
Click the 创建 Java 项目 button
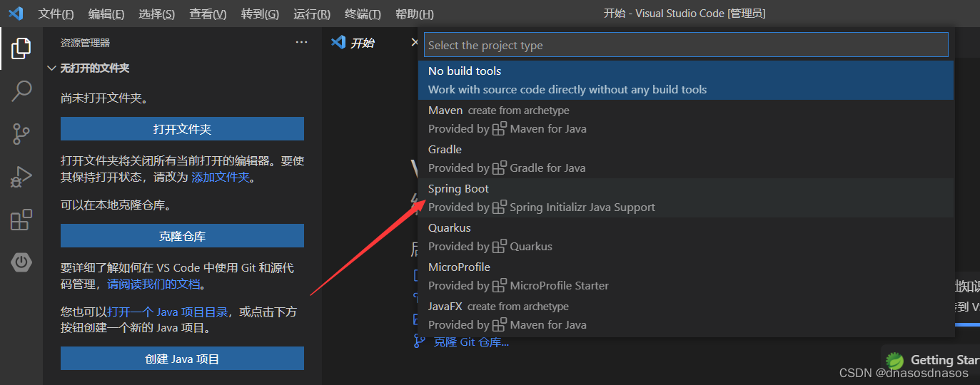(x=182, y=359)
